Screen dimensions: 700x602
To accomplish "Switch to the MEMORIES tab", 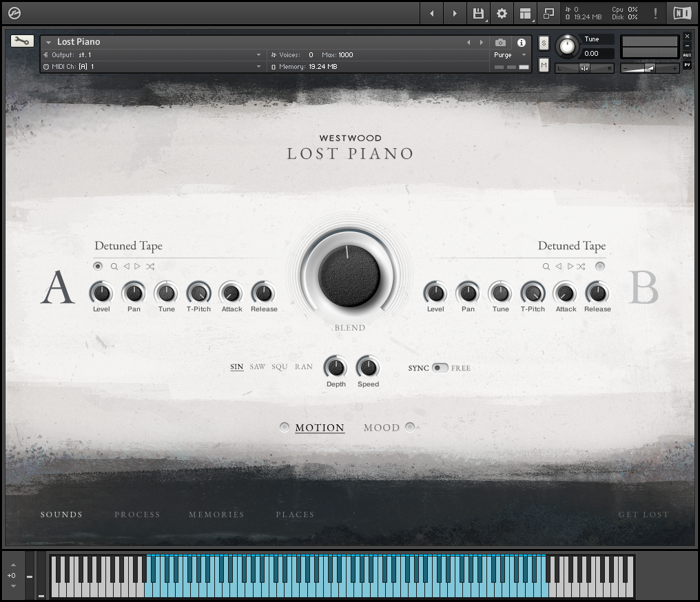I will click(216, 515).
